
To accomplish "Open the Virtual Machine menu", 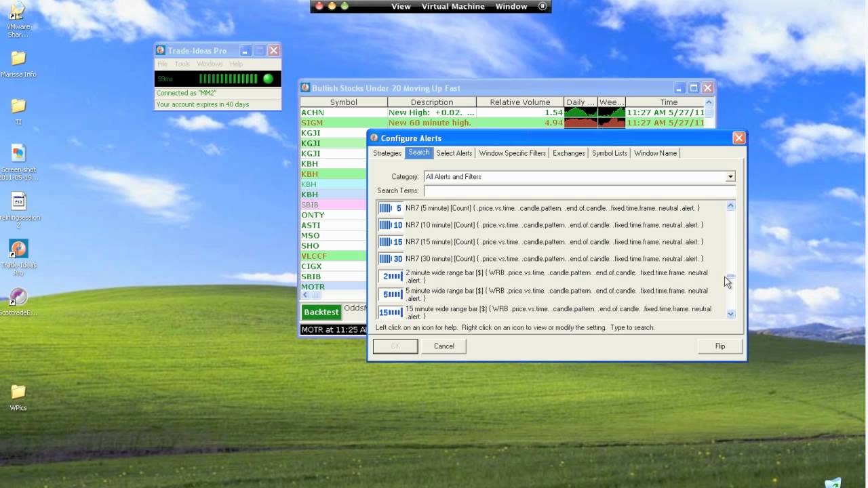I will pyautogui.click(x=453, y=6).
